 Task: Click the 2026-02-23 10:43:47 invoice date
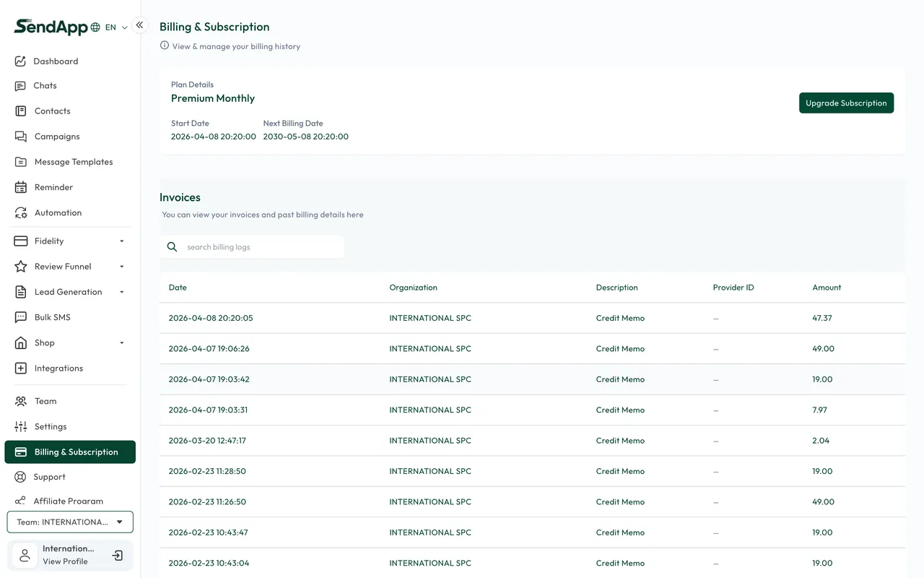(208, 532)
